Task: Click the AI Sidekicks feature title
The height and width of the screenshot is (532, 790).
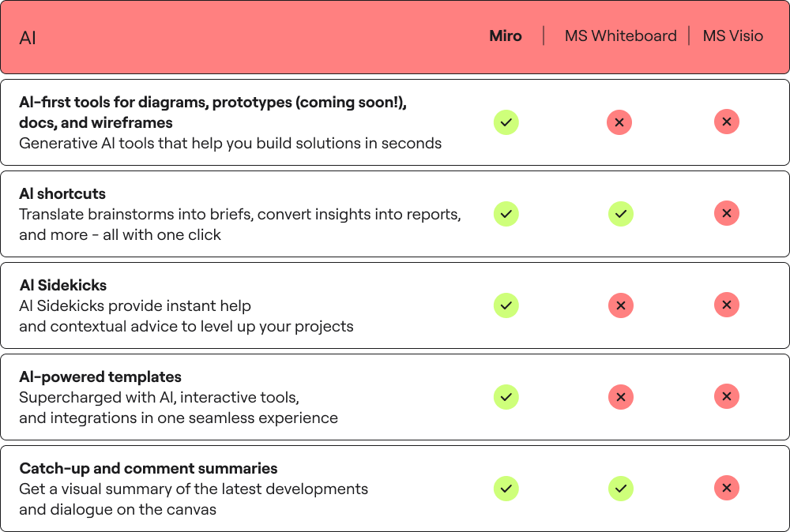Action: (x=63, y=286)
